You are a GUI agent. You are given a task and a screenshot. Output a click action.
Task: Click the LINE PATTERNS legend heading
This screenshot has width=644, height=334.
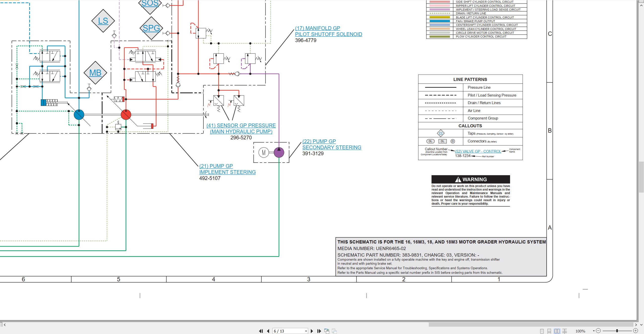click(x=470, y=79)
